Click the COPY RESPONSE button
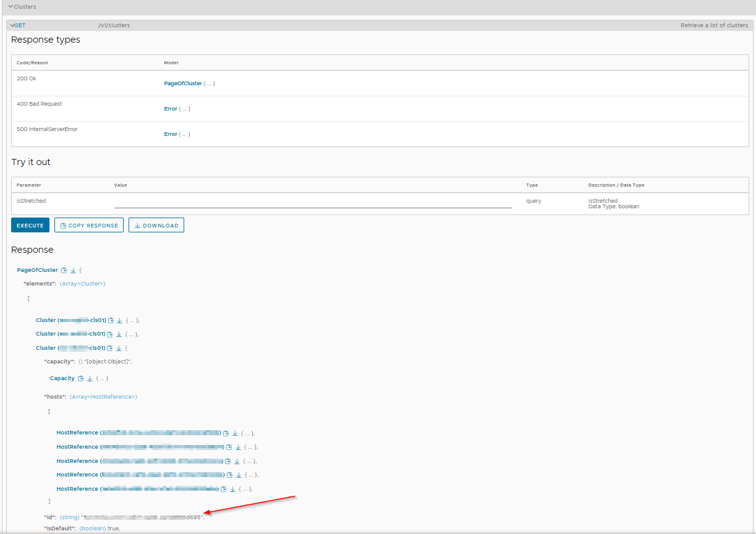Image resolution: width=756 pixels, height=534 pixels. pyautogui.click(x=89, y=226)
